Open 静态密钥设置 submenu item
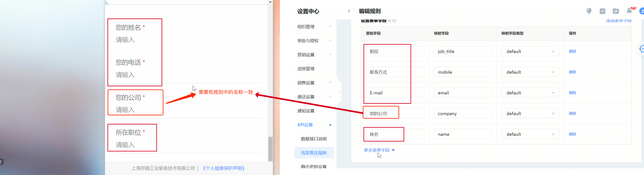Image resolution: width=644 pixels, height=175 pixels. point(314,167)
